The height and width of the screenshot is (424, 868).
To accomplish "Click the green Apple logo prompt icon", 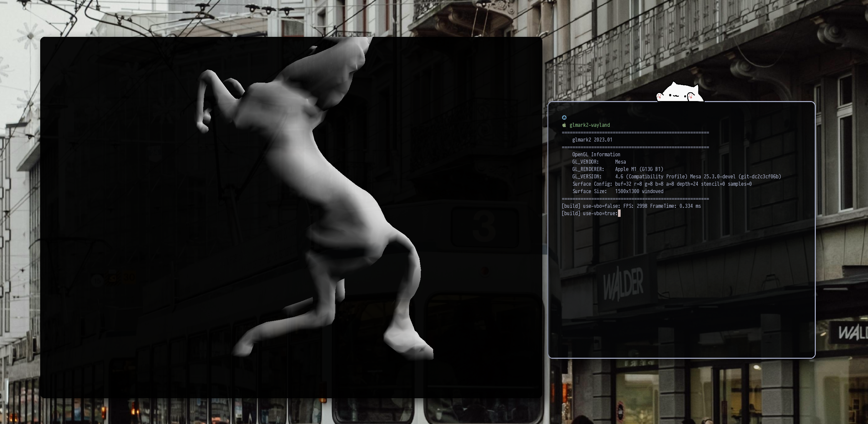I will [x=564, y=125].
